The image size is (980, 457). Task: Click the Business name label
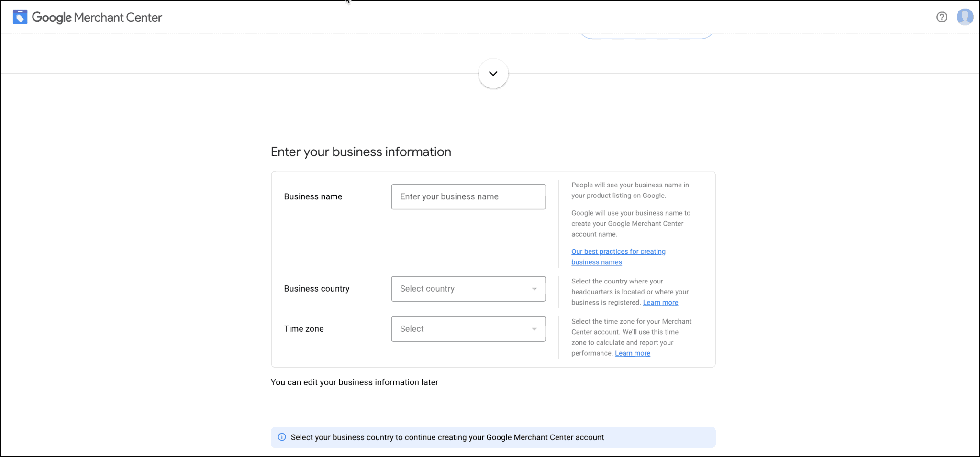coord(313,196)
